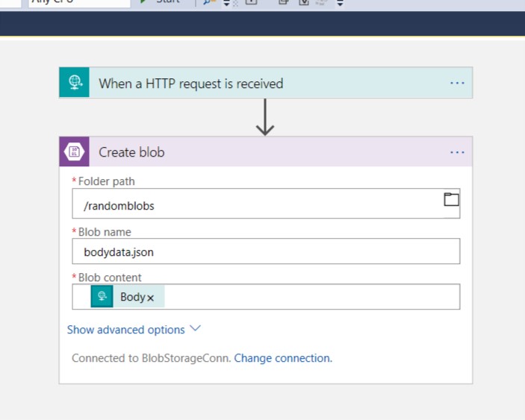Screen dimensions: 525x420
Task: Remove the Body token from Blob content
Action: [x=150, y=298]
